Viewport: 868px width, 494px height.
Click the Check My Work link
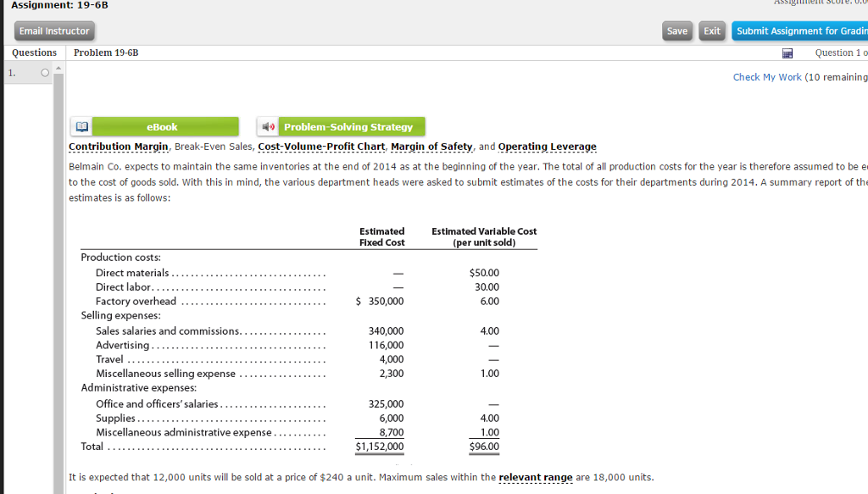tap(766, 77)
